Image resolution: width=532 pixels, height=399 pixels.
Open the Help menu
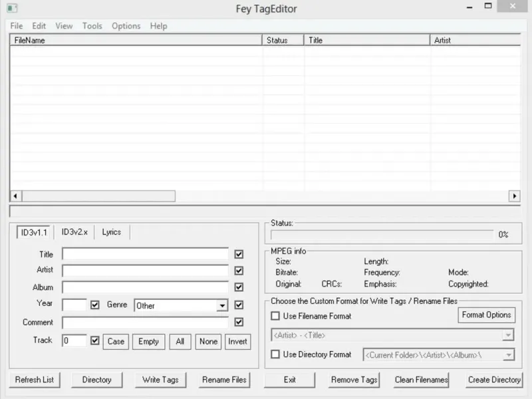(158, 26)
